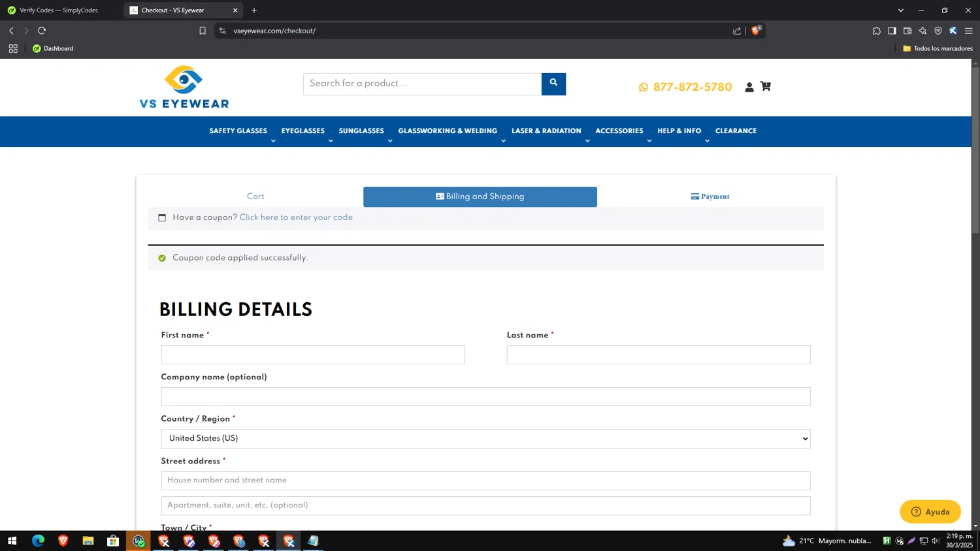Open the apps grid in bookmarks bar
980x551 pixels.
(13, 48)
